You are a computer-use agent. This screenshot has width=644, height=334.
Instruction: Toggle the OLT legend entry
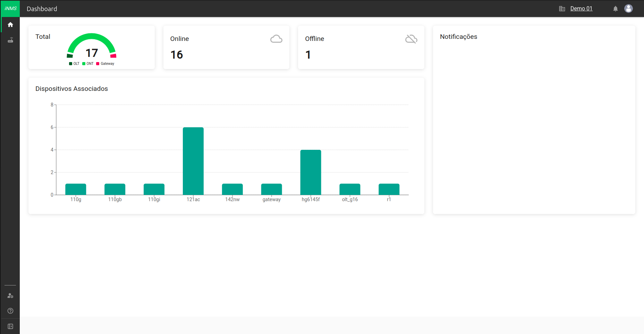pyautogui.click(x=74, y=63)
